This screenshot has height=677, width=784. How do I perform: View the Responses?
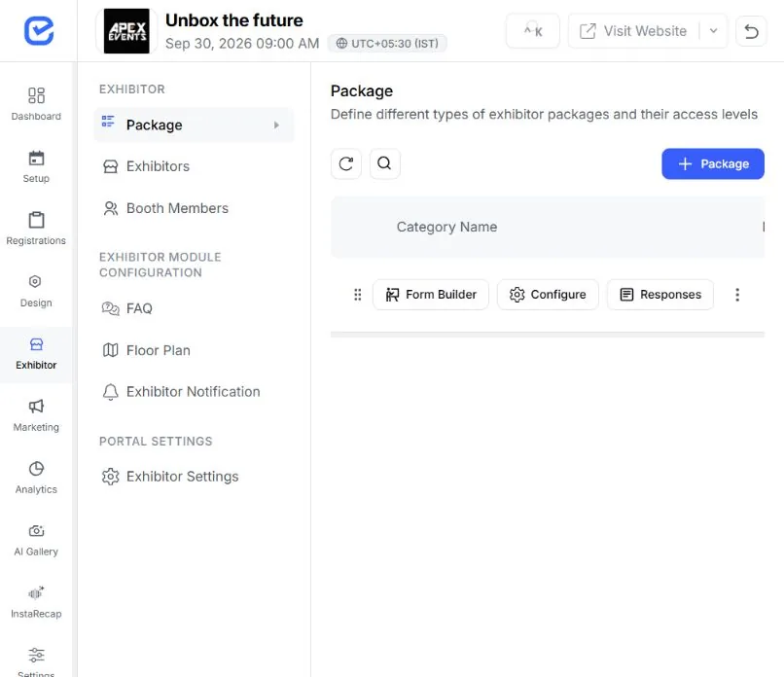(660, 295)
